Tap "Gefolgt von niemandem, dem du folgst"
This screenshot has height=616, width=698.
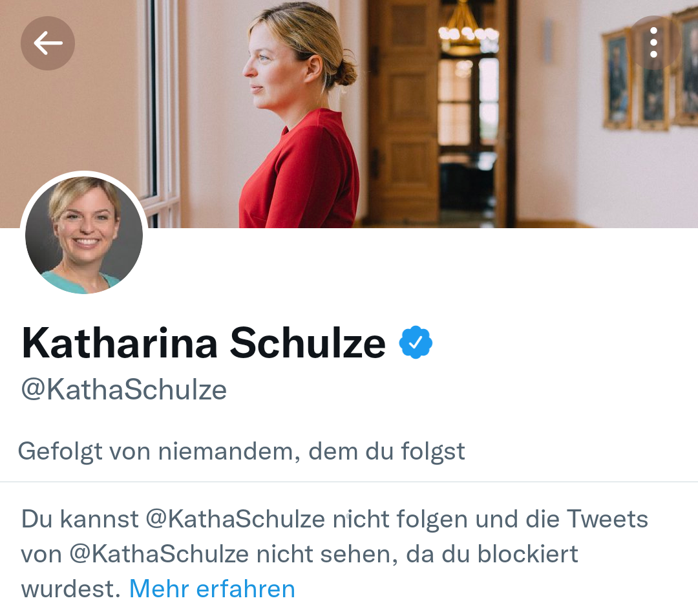[x=241, y=451]
